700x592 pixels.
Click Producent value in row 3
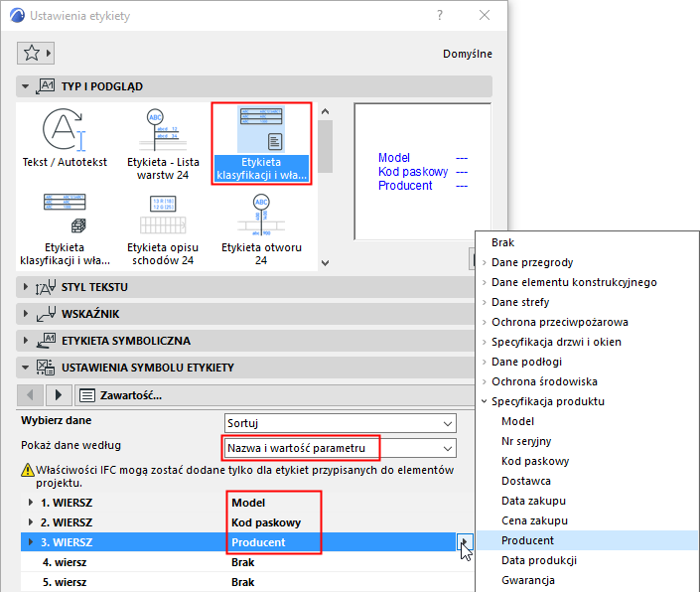coord(258,542)
